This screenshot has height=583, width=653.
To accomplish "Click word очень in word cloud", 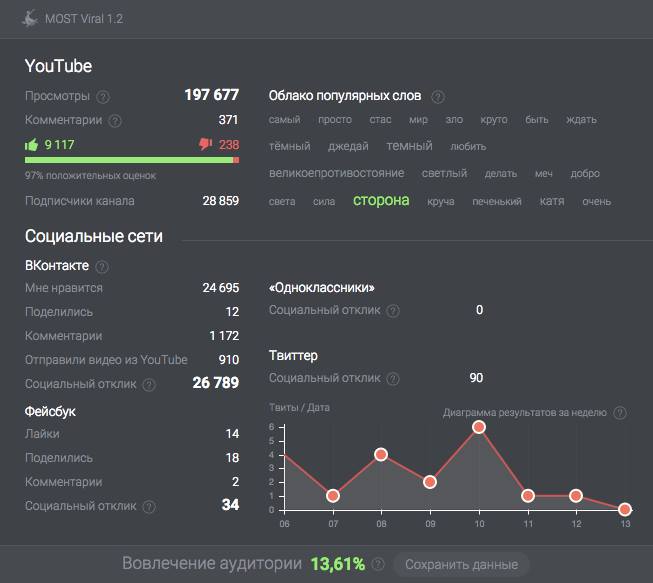I will tap(597, 202).
